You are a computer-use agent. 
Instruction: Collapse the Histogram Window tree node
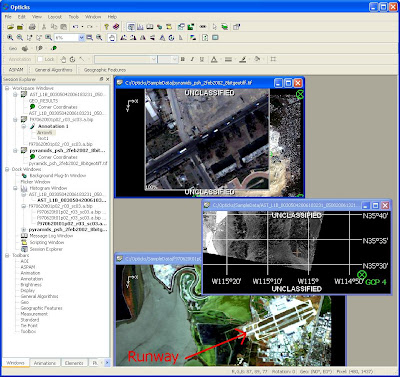pyautogui.click(x=15, y=188)
